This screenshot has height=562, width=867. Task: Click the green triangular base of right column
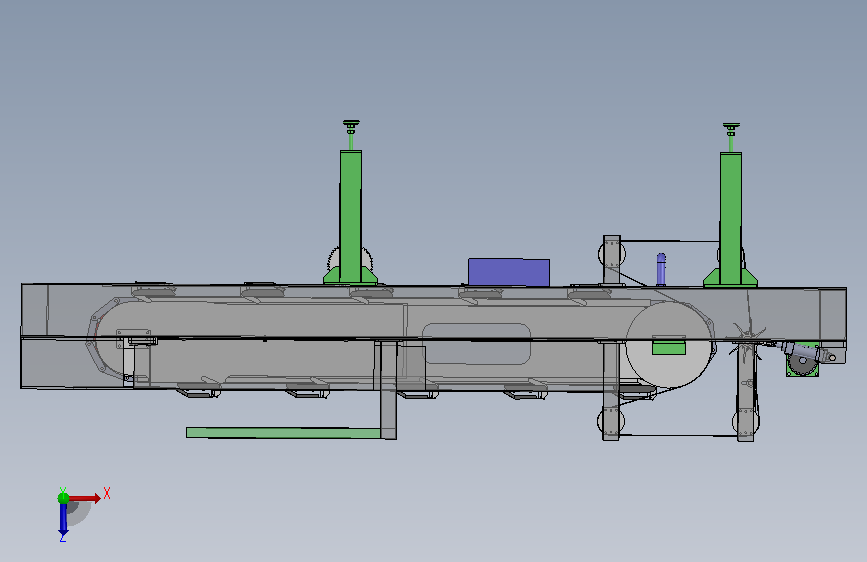[x=730, y=278]
